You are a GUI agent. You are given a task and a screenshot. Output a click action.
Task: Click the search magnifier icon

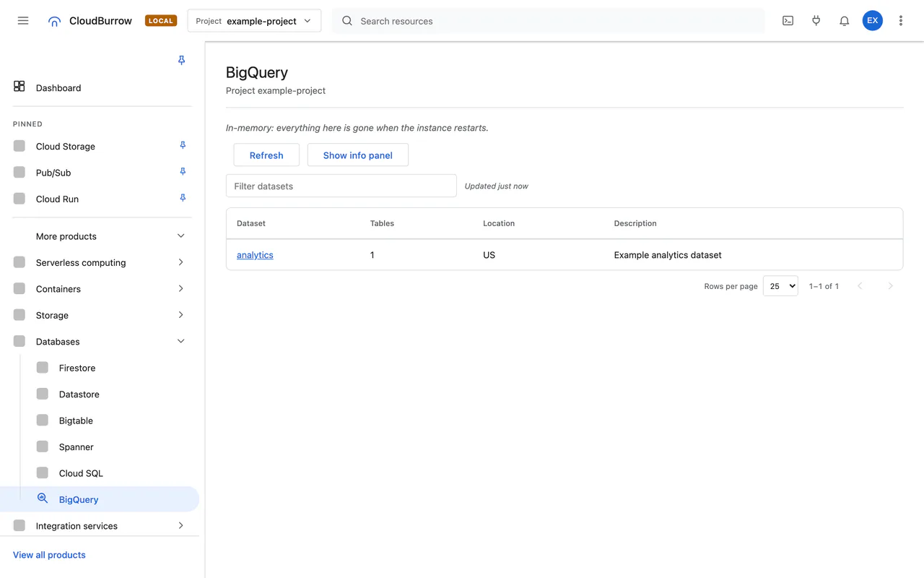[x=347, y=21]
